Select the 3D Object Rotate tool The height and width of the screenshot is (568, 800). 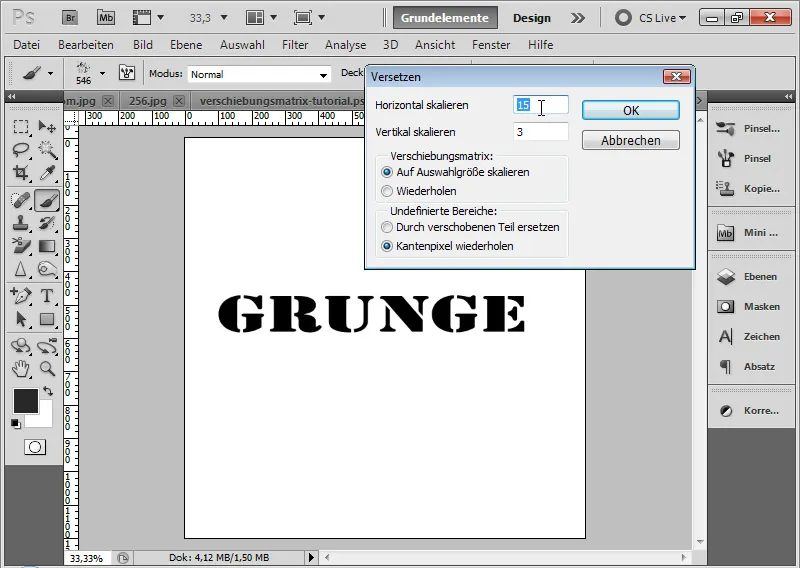point(21,346)
